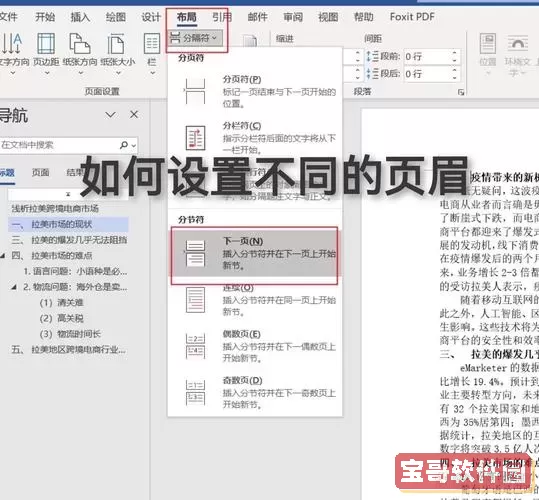The height and width of the screenshot is (500, 539).
Task: Jump to heading (3) 物流时间长
Action: [70, 334]
